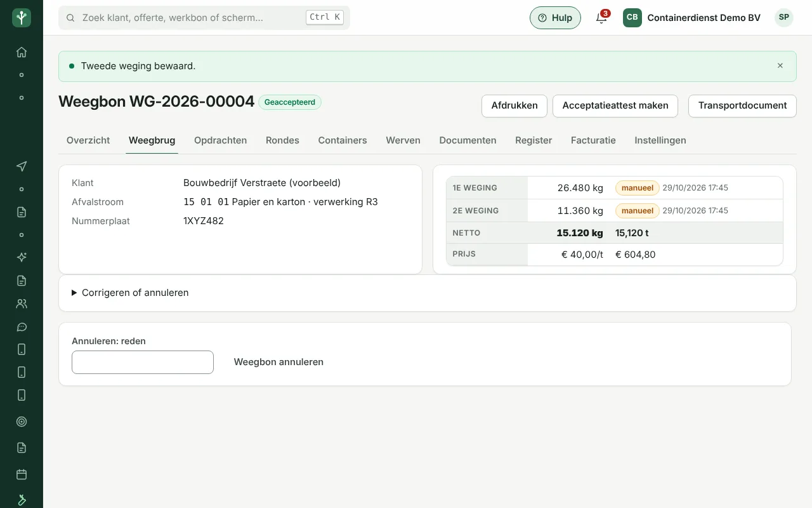This screenshot has width=812, height=508.
Task: Click the total price '€ 604,80'
Action: [x=636, y=255]
